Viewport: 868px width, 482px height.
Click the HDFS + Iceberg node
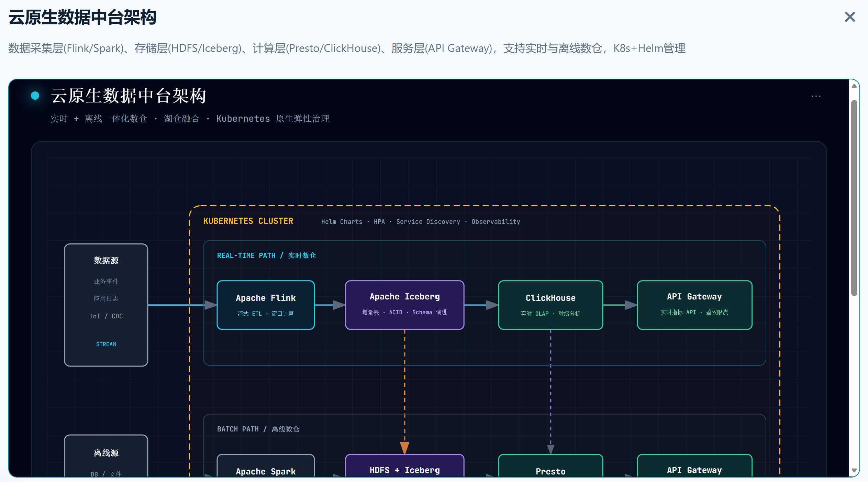point(404,465)
